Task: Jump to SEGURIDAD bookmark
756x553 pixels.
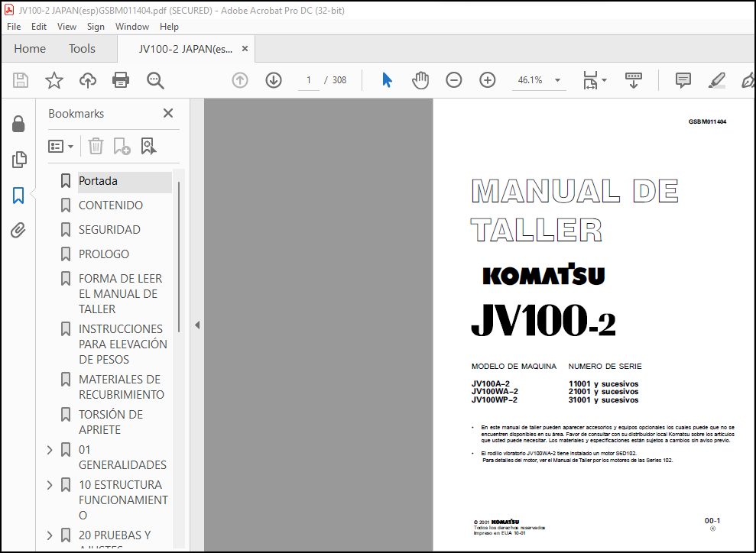Action: pos(109,230)
